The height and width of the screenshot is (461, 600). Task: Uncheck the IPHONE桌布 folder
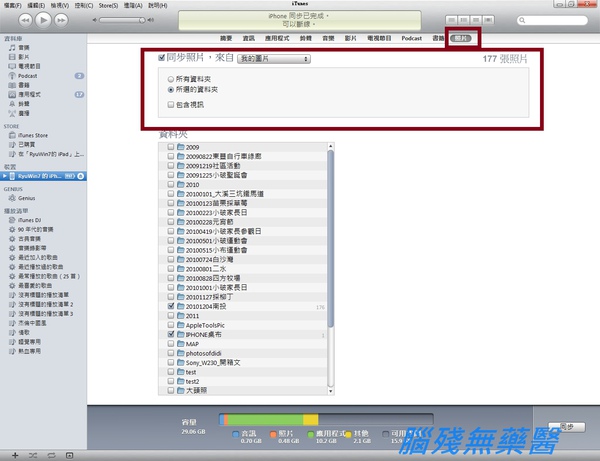(171, 334)
